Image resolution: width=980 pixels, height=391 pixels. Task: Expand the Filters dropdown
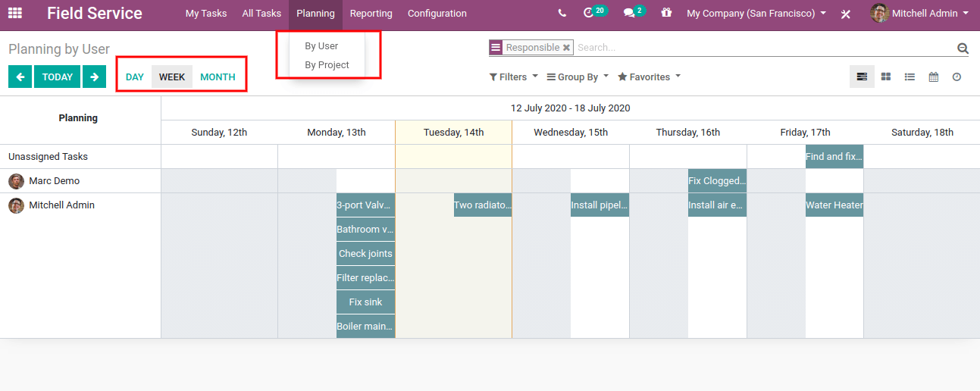pyautogui.click(x=514, y=77)
